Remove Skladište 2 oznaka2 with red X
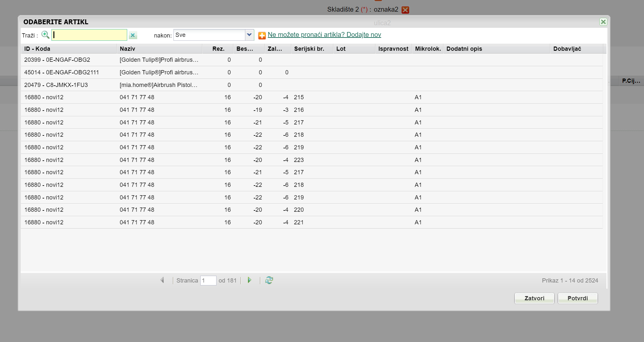This screenshot has height=342, width=644. pyautogui.click(x=405, y=10)
